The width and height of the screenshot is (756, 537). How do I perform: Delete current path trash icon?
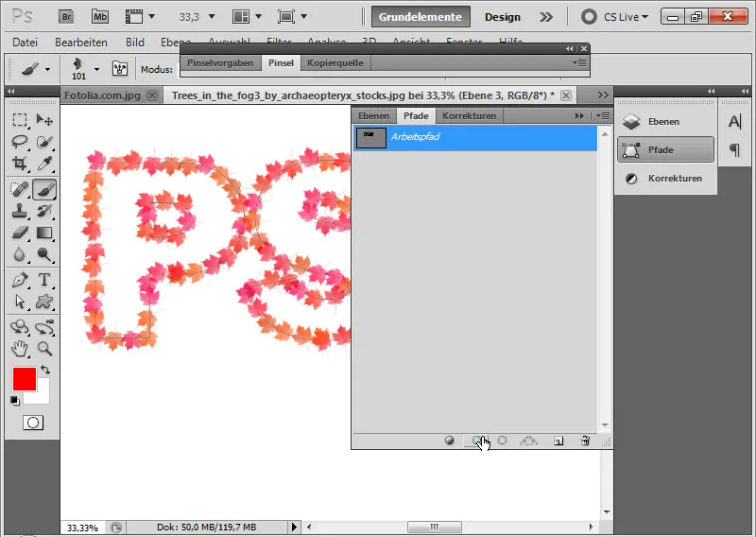pos(585,441)
